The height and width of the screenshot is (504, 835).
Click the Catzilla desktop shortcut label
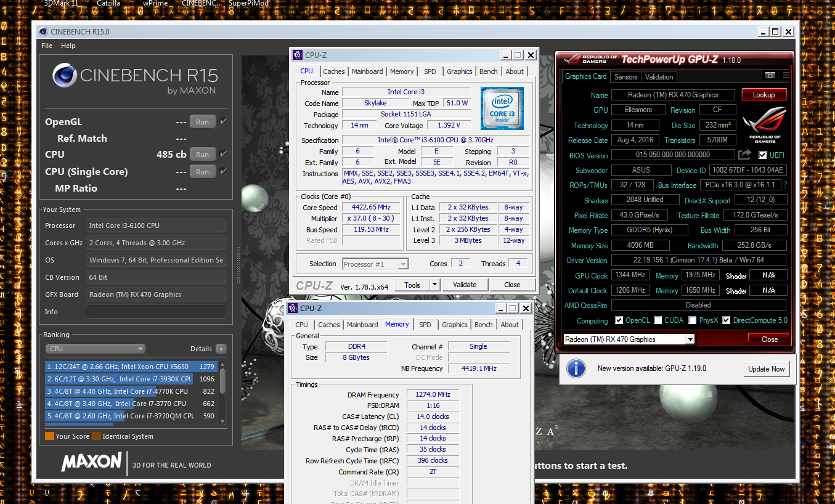click(x=109, y=3)
